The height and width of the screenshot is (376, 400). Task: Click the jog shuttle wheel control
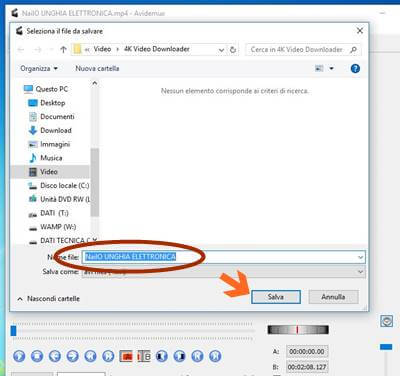[x=298, y=330]
